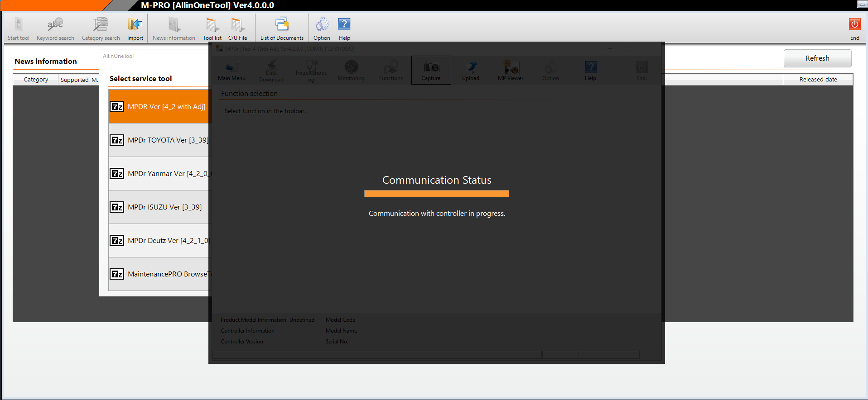The image size is (868, 400).
Task: Click News information heading
Action: [46, 62]
